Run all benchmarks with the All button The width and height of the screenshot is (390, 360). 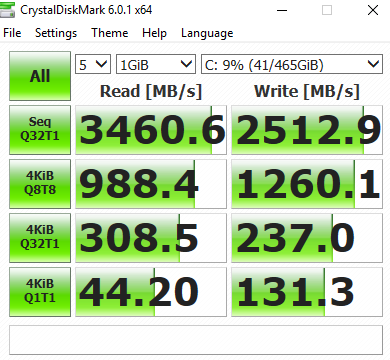[x=40, y=76]
